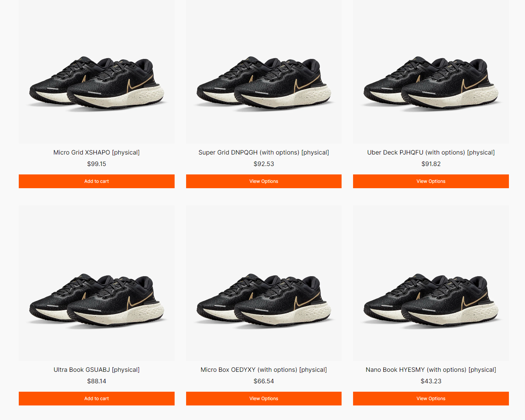
Task: View options for Super Grid DNPQGH
Action: click(x=264, y=181)
